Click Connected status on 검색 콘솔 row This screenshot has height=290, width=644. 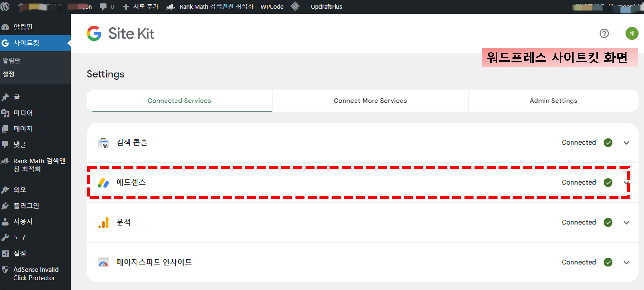click(579, 142)
